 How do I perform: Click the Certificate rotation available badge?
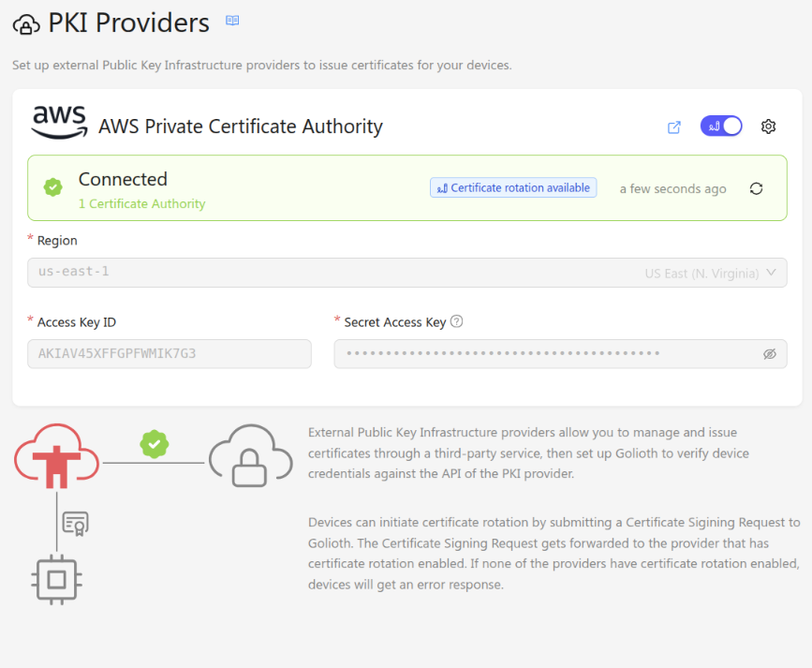pos(513,188)
